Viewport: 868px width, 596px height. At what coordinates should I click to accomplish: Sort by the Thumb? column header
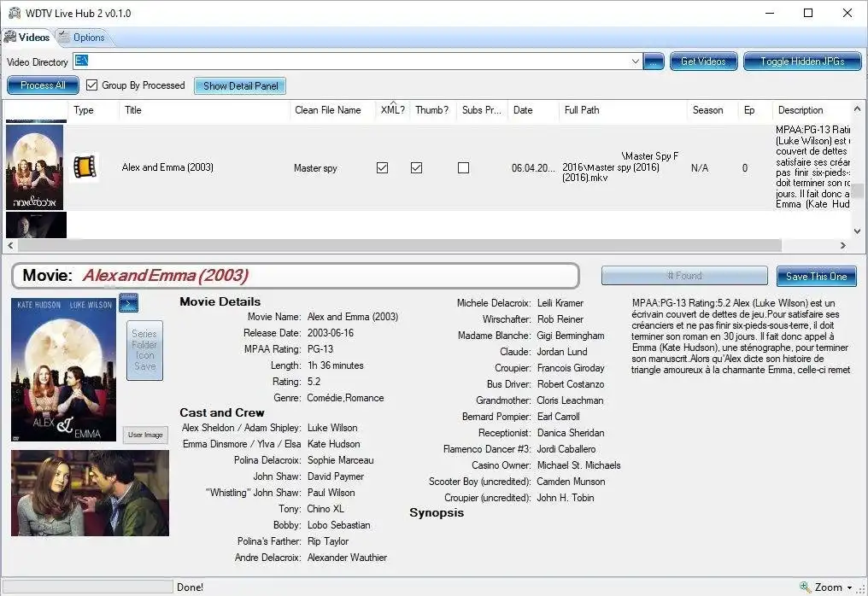point(433,110)
